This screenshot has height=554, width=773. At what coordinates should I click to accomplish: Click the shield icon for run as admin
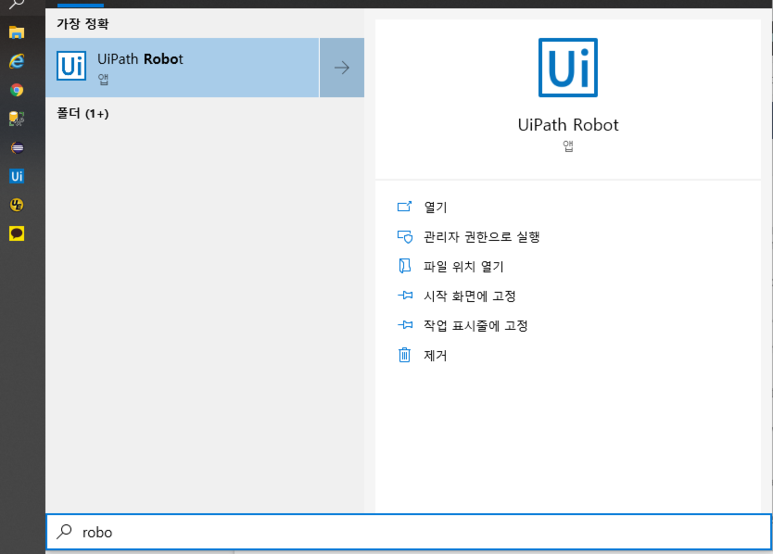[405, 237]
